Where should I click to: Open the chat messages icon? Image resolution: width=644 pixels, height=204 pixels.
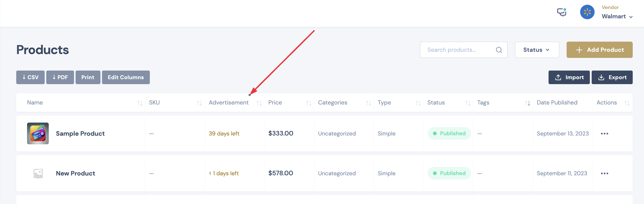click(561, 12)
